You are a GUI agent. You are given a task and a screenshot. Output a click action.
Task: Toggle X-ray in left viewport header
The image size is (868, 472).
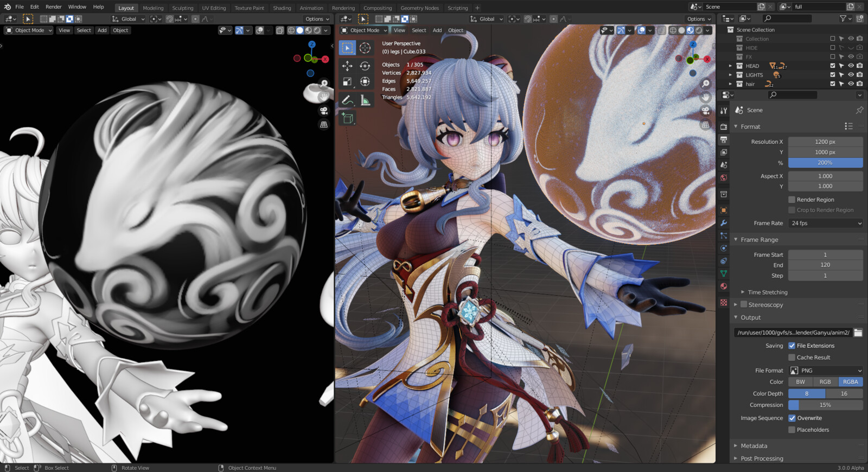[x=280, y=30]
